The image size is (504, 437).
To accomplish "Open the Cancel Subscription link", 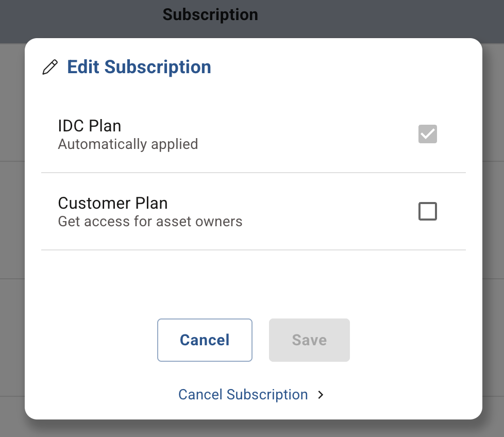I will pos(243,395).
